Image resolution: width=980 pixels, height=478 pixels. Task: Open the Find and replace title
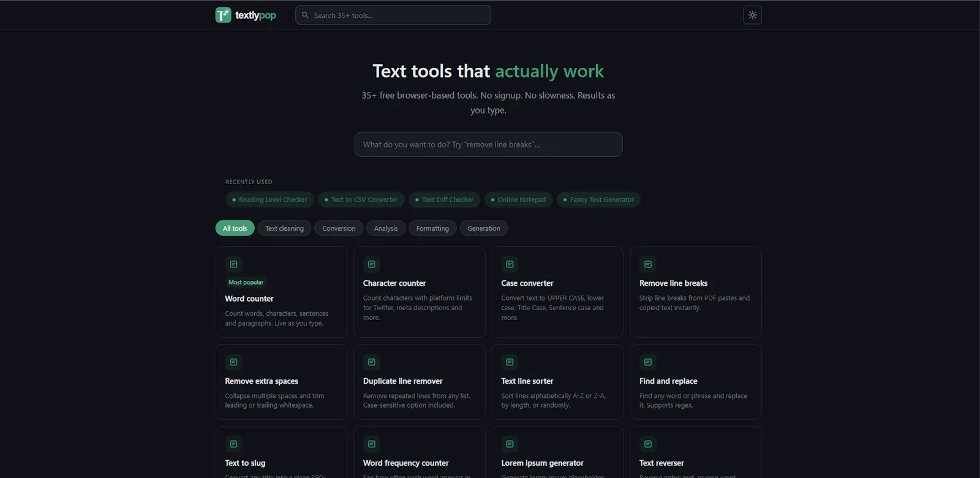(668, 381)
